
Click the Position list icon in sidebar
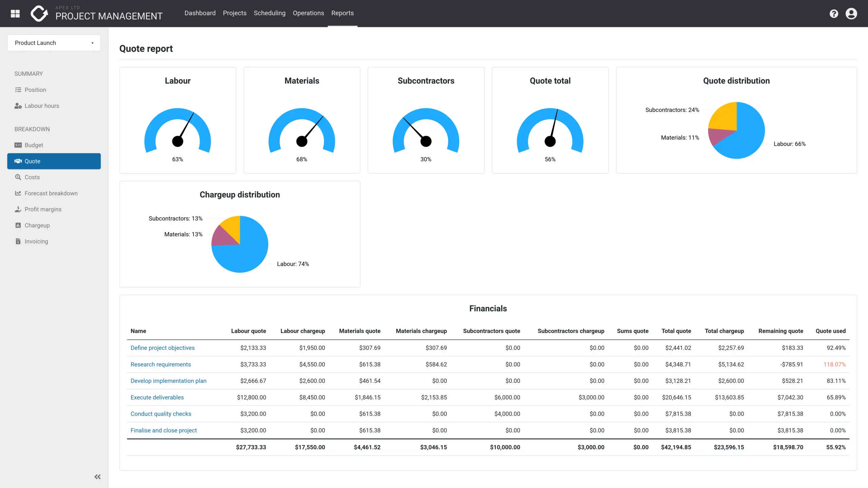click(x=18, y=90)
